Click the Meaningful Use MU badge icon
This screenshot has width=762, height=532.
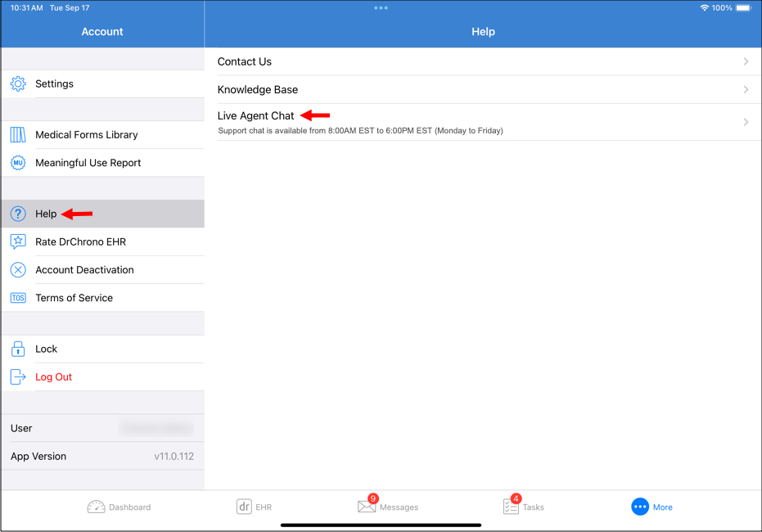tap(18, 163)
